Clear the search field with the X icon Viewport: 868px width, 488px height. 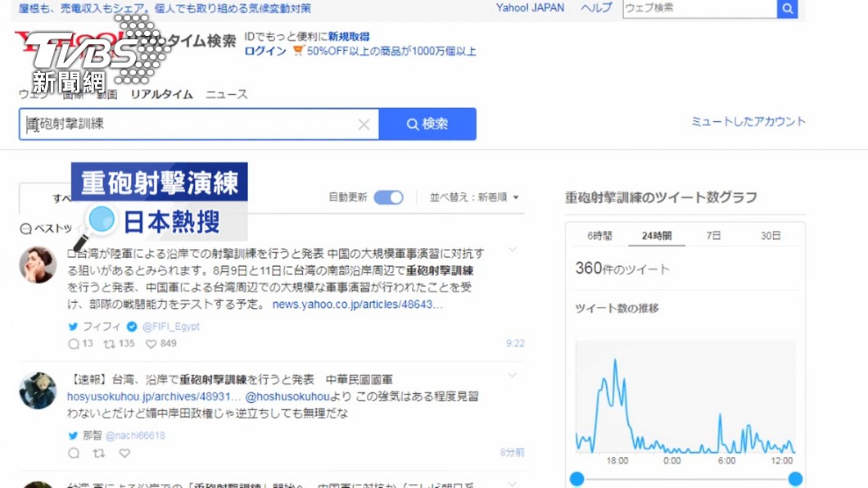pyautogui.click(x=364, y=124)
